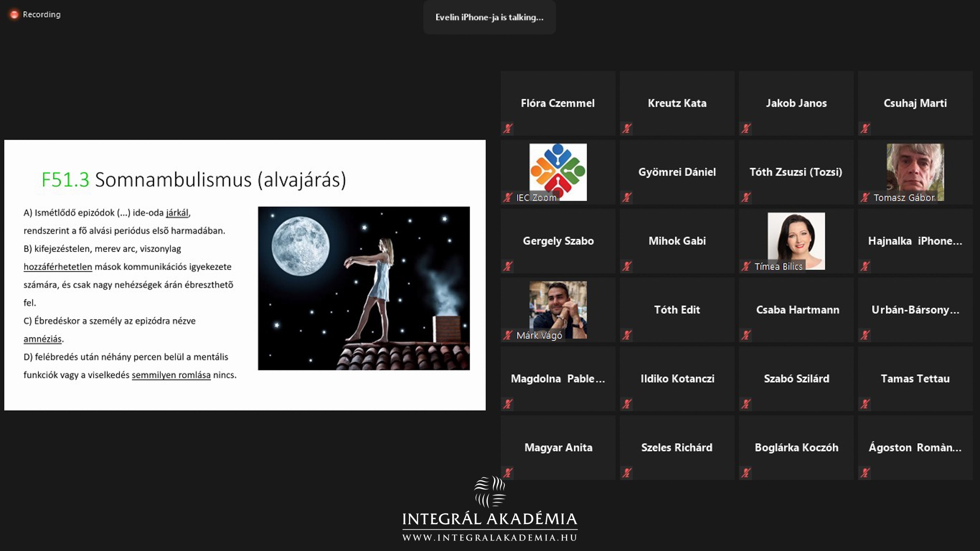
Task: Click muted mic icon on Gyömrei Dániel tile
Action: coord(627,197)
